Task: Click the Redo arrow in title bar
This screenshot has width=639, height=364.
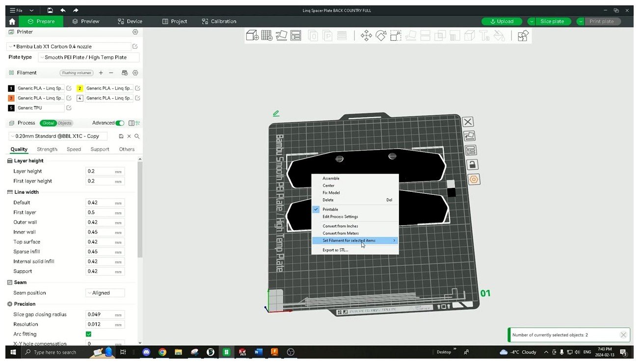Action: (76, 10)
